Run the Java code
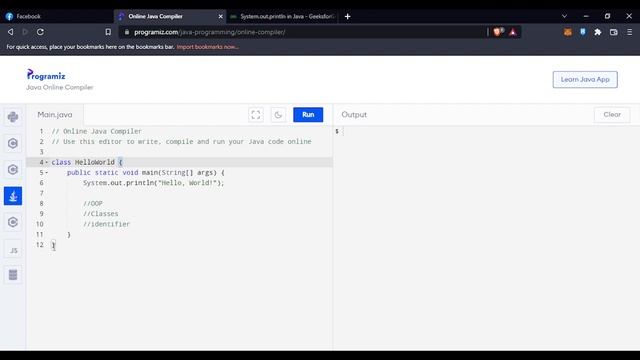Screen dimensions: 640x360 [308, 115]
